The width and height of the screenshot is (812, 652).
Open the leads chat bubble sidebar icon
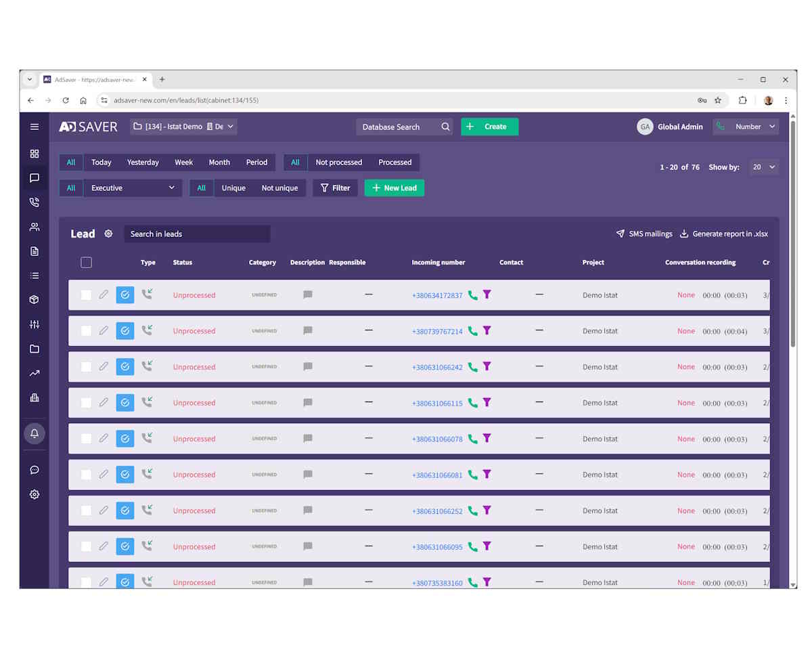point(35,178)
